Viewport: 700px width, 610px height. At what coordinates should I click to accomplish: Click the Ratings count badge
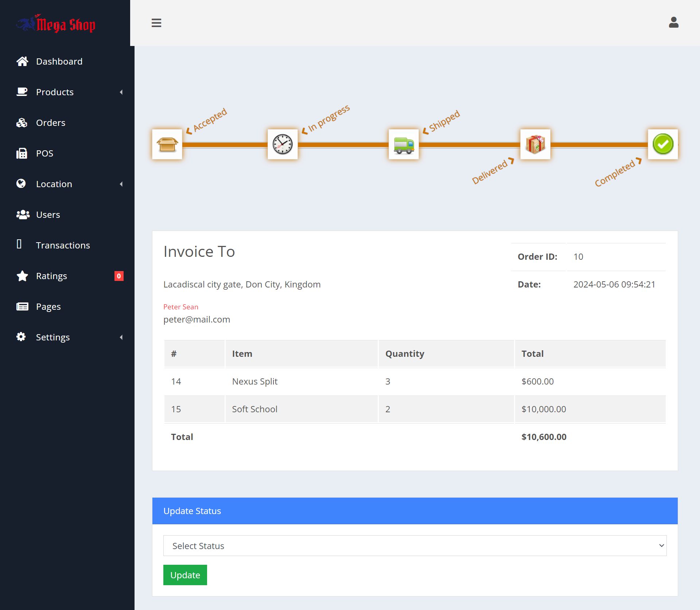[x=119, y=276]
